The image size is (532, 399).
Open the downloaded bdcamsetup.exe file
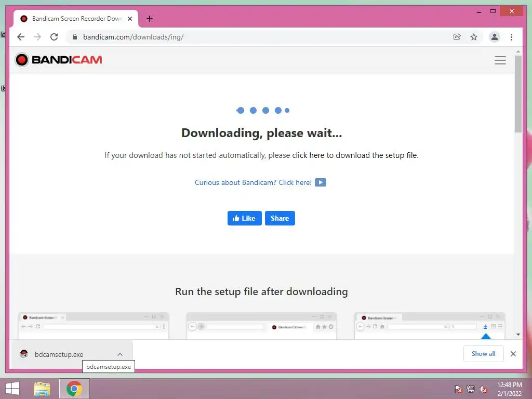click(59, 354)
